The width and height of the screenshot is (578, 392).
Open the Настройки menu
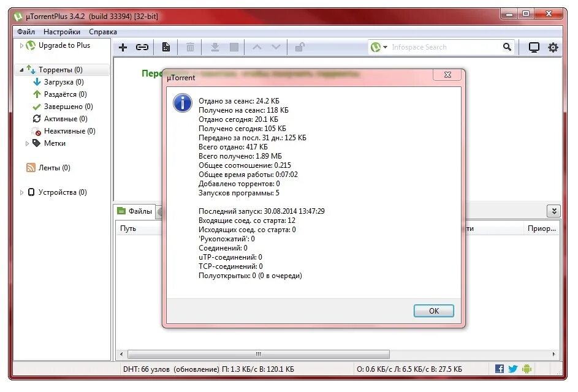pyautogui.click(x=61, y=32)
